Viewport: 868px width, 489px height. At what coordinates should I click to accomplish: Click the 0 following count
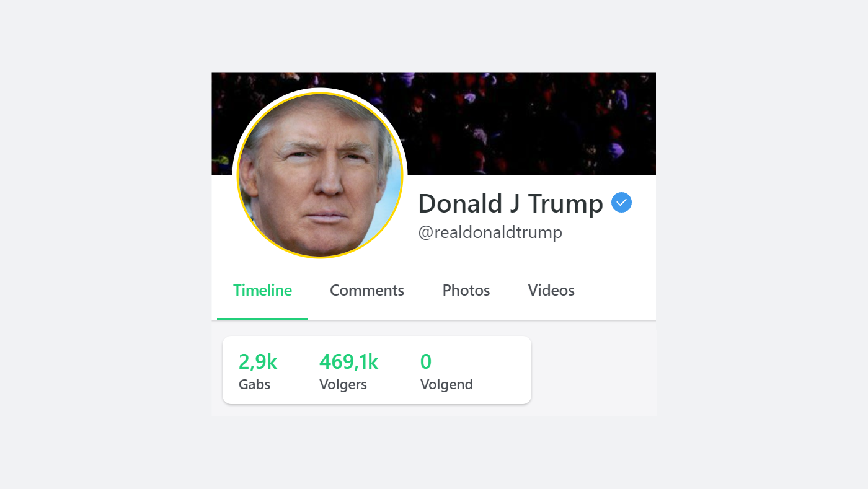pyautogui.click(x=426, y=361)
